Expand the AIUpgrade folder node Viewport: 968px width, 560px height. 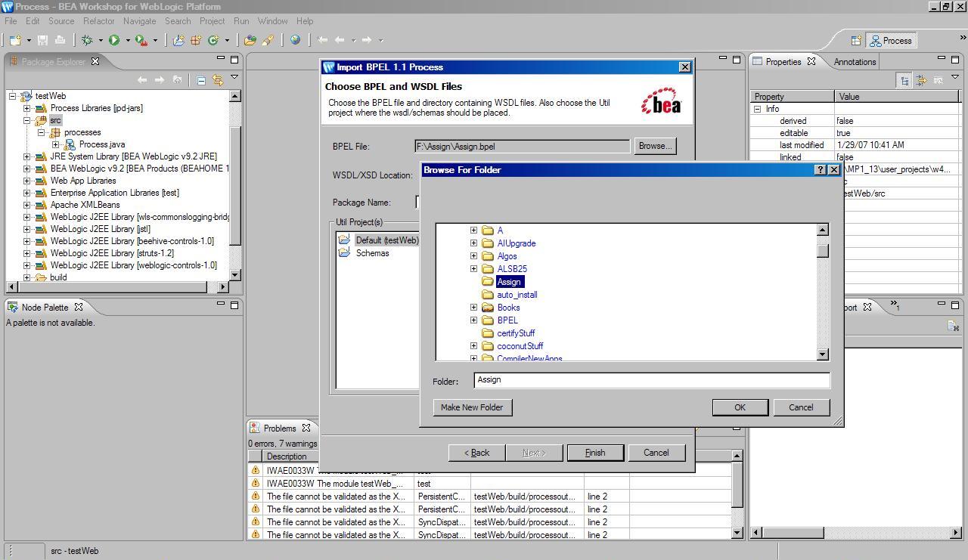point(474,243)
